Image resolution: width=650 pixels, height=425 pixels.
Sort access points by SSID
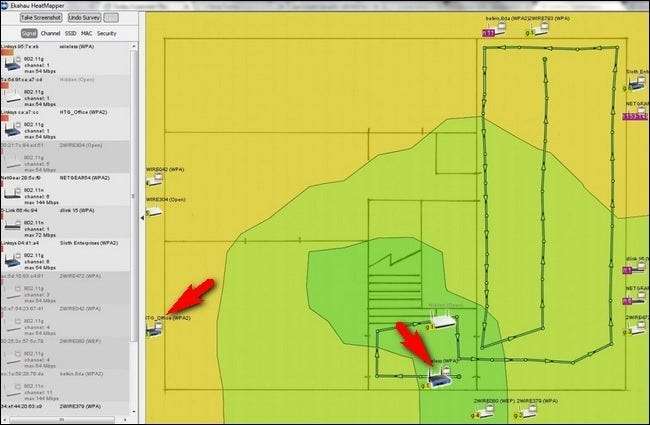[71, 33]
